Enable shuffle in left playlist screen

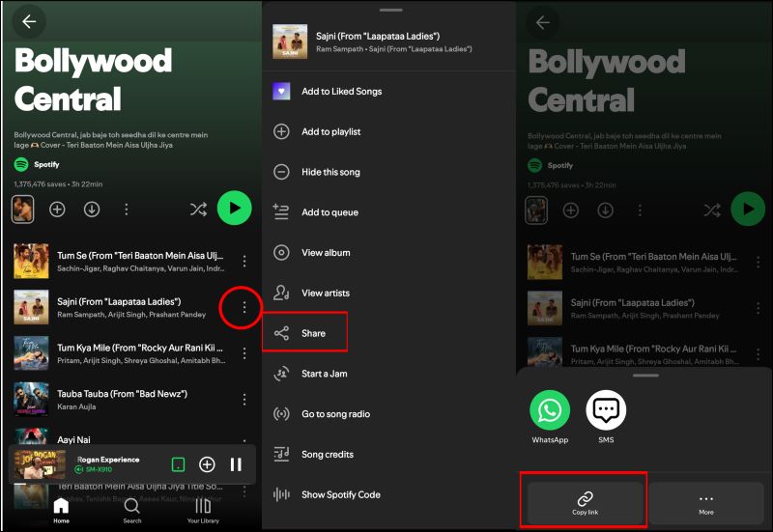[x=199, y=210]
